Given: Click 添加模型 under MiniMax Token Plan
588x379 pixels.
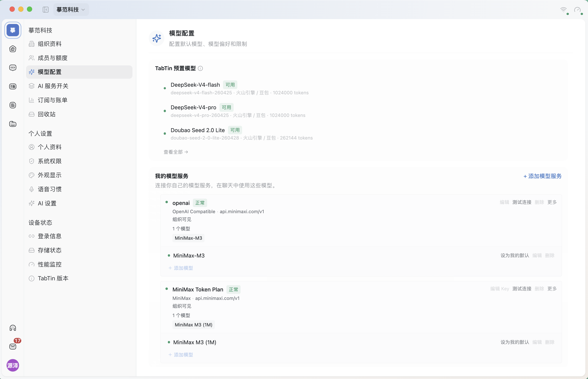Looking at the screenshot, I should pyautogui.click(x=181, y=355).
